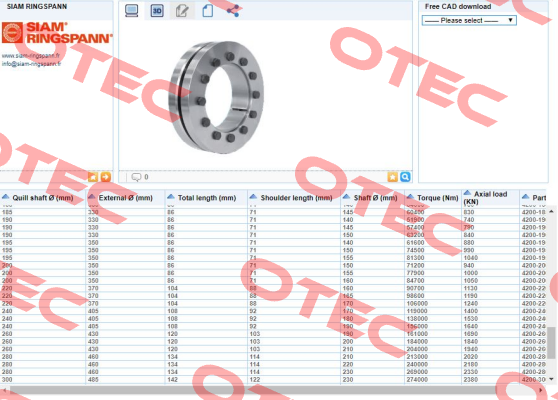Open the www.siam-ringspann.fr website link
Screen dimensions: 558x400
pos(31,56)
